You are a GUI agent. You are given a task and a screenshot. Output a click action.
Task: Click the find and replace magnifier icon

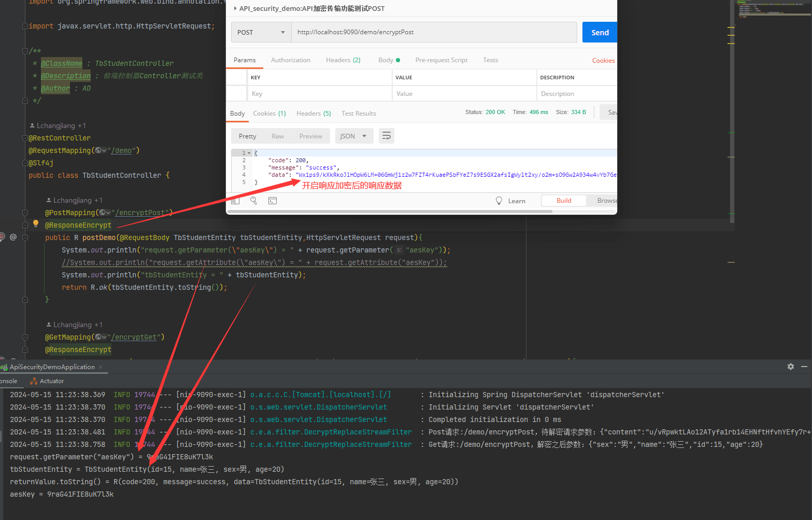point(253,201)
